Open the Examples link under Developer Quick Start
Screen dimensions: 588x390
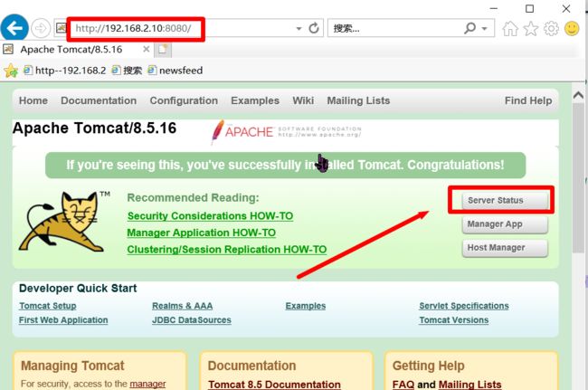[x=305, y=306]
